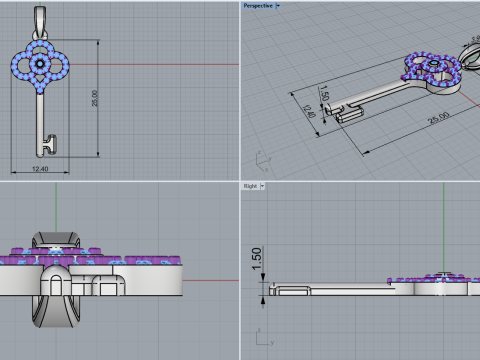Screen dimensions: 480x360
Task: Open the Right viewport dropdown arrow
Action: [262, 186]
